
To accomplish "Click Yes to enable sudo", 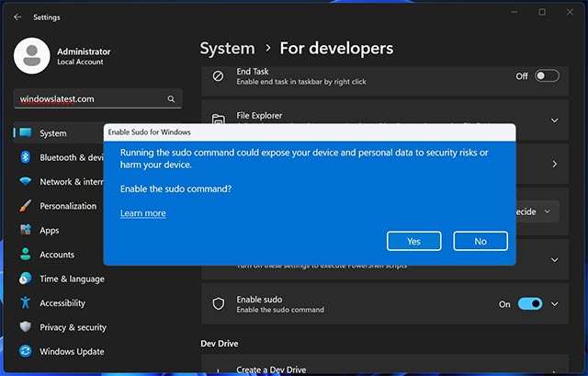I will tap(413, 241).
